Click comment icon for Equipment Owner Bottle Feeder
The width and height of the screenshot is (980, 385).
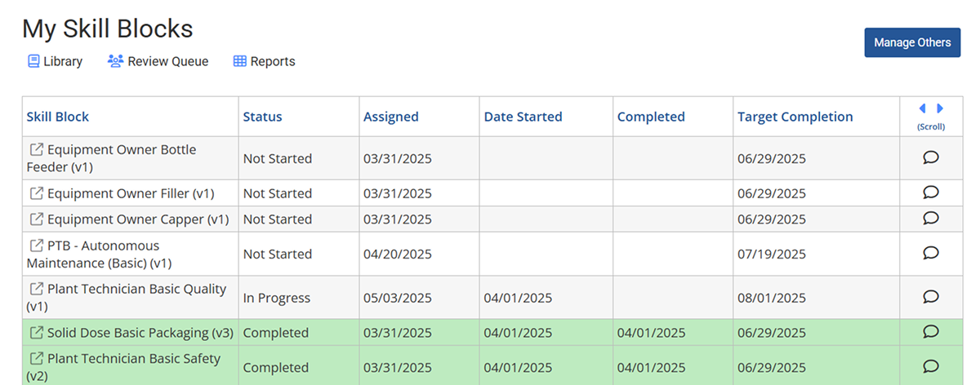tap(930, 157)
